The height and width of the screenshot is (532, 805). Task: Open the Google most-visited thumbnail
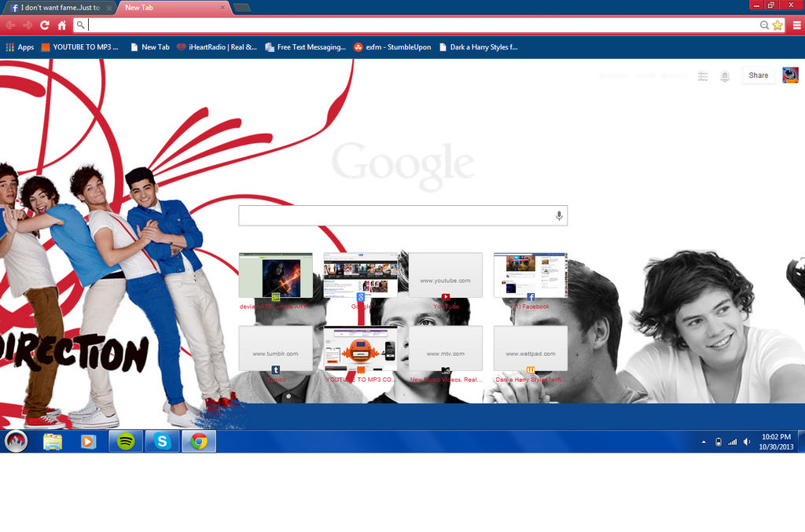[360, 275]
